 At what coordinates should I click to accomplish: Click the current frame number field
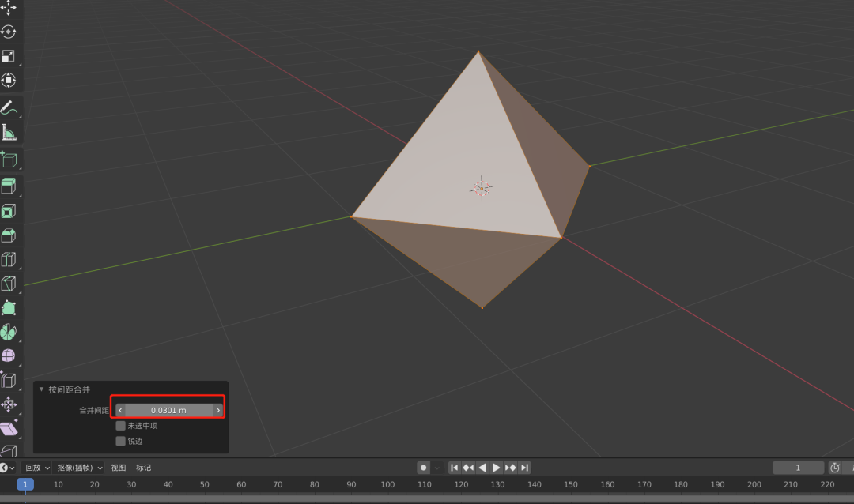[x=798, y=468]
